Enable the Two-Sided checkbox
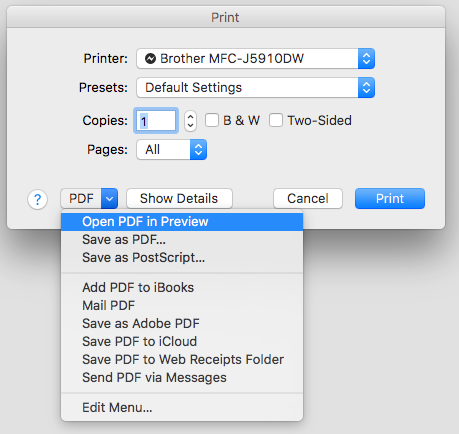This screenshot has height=434, width=459. pos(276,120)
